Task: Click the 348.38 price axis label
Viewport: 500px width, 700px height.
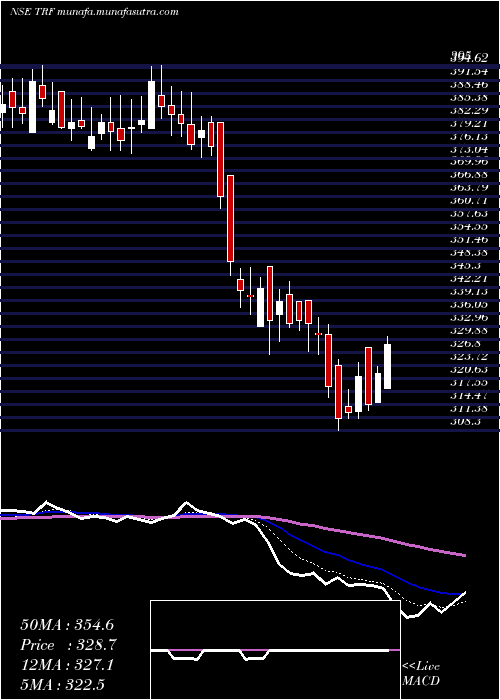Action: click(469, 252)
